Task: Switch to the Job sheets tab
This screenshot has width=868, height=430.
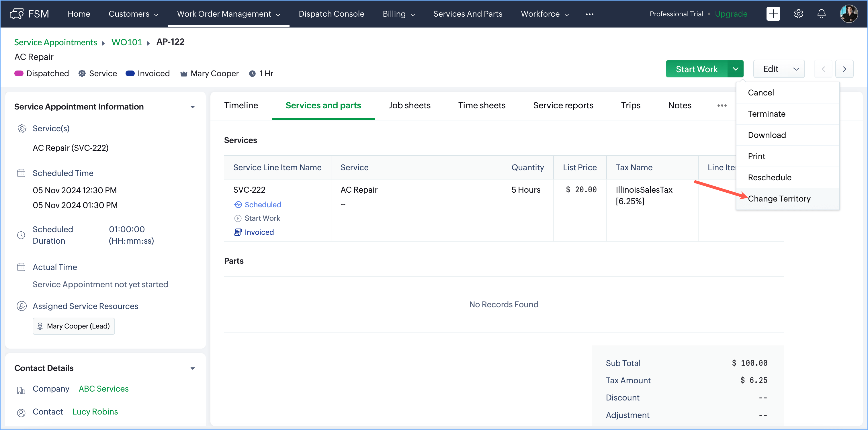Action: [x=409, y=105]
